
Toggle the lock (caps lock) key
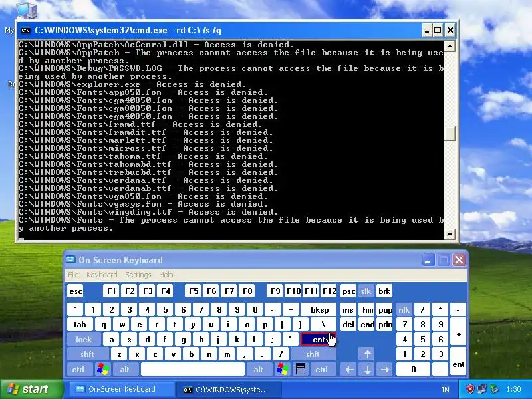84,339
